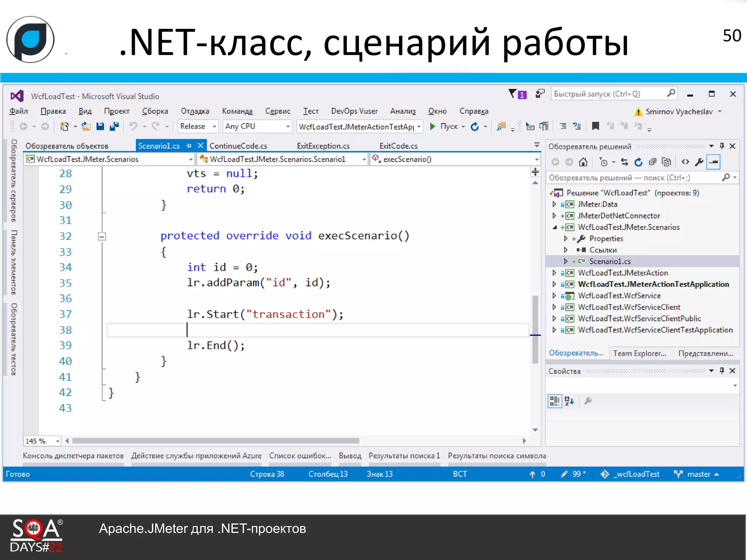Click the feedback icon next to Quick Launch
747x560 pixels.
click(x=540, y=94)
